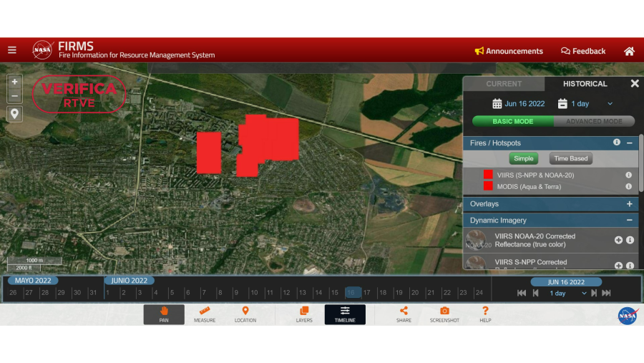This screenshot has width=644, height=363.
Task: Select the Measure tool
Action: tap(204, 314)
